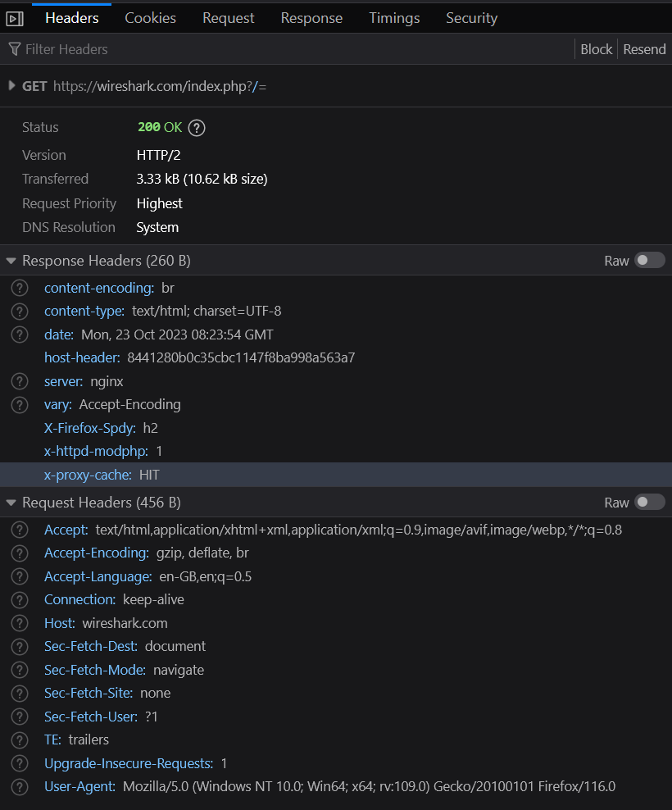Click help icon next to User-Agent header

coord(20,787)
